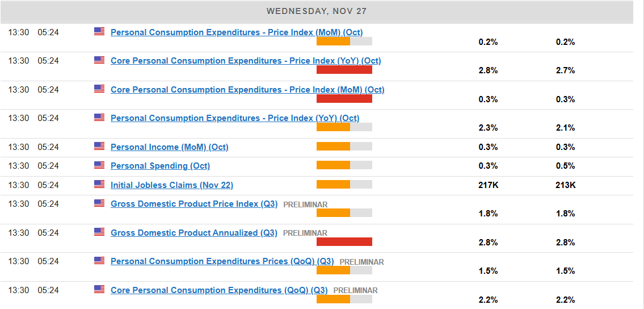Open the Initial Jobless Claims (Nov 22) link
Viewport: 644px width, 309px height.
(171, 185)
